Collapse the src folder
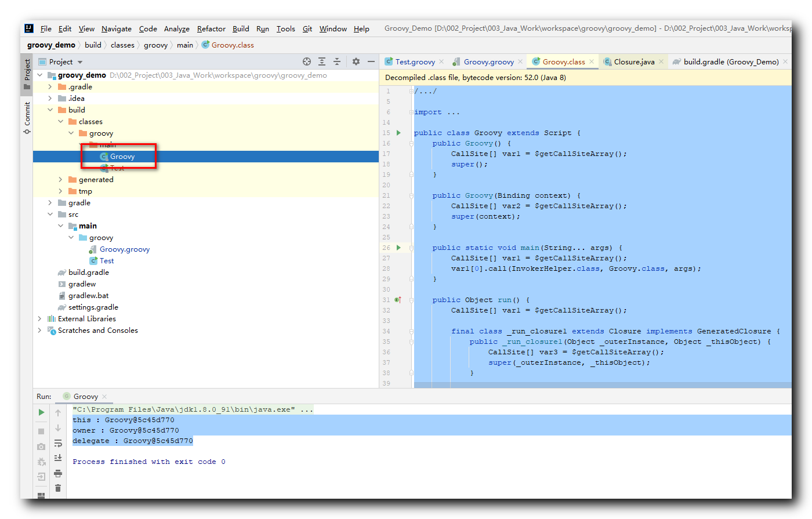 point(50,214)
